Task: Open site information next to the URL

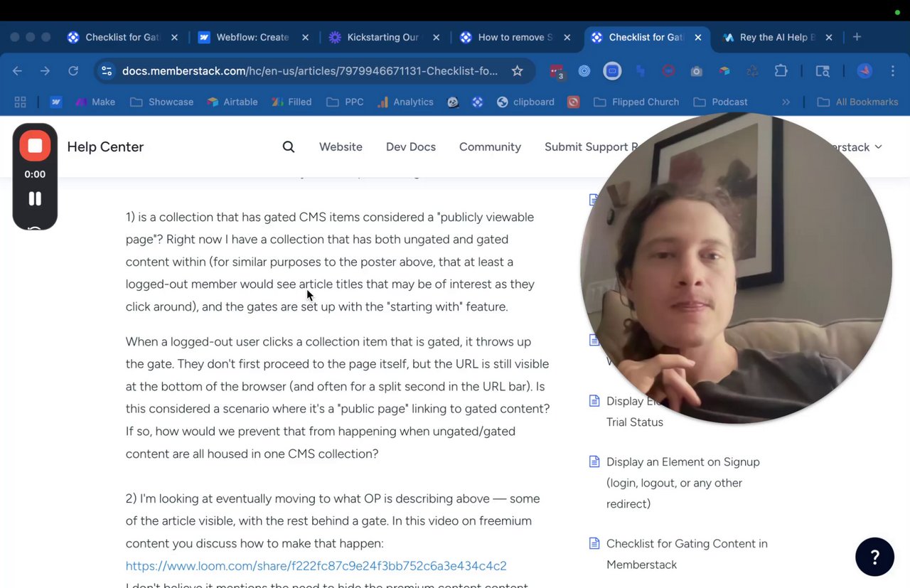Action: click(x=107, y=71)
